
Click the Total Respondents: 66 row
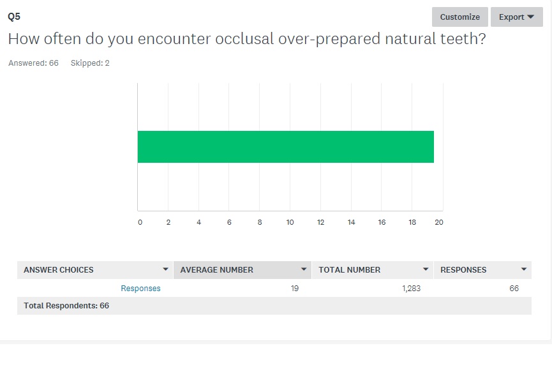(66, 306)
